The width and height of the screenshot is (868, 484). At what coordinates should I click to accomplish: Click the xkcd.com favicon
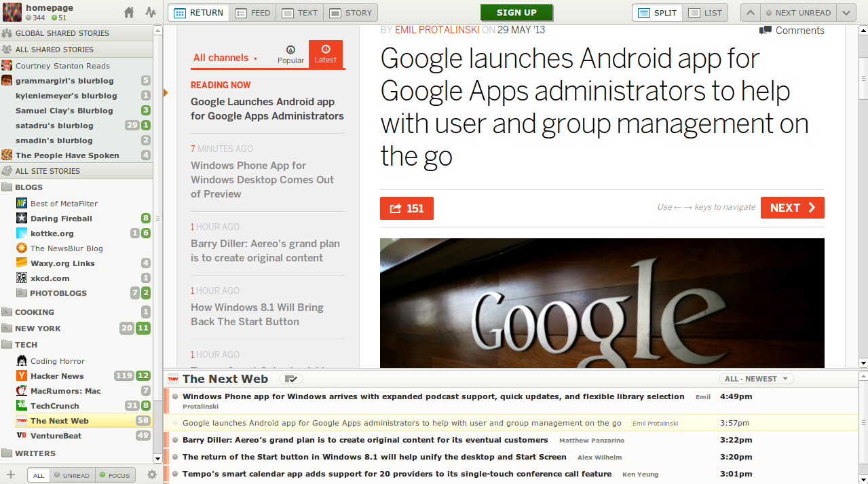[x=22, y=278]
